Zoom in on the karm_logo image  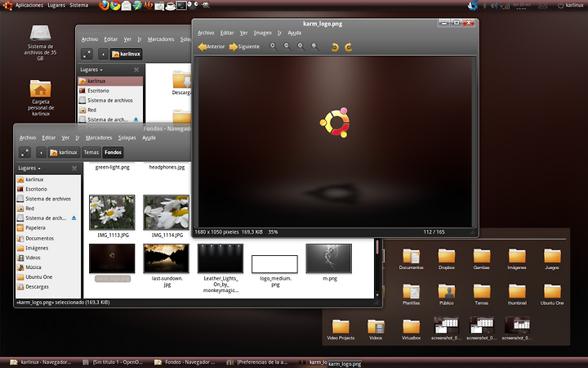tap(274, 47)
